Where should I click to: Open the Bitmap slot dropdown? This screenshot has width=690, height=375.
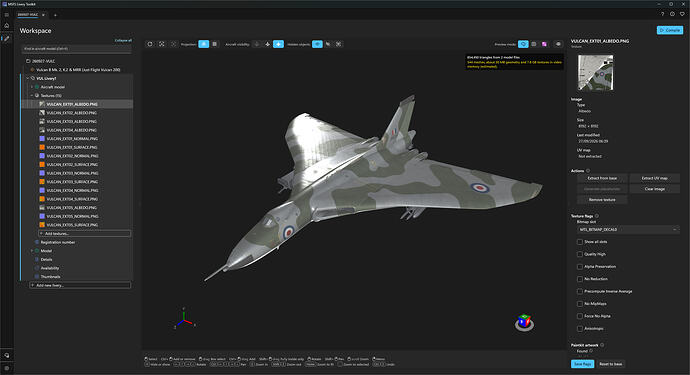pyautogui.click(x=628, y=229)
